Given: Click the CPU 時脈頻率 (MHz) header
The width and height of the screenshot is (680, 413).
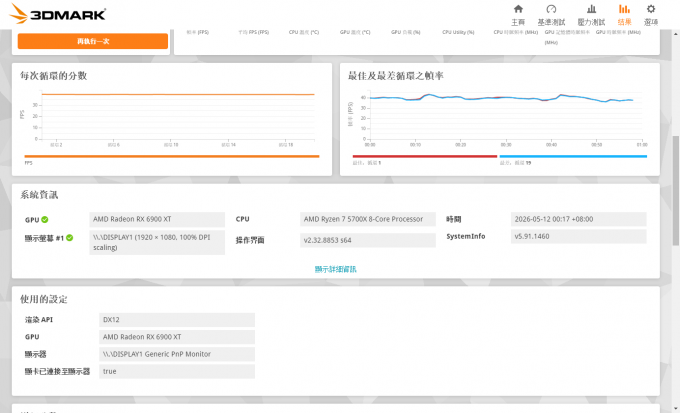Looking at the screenshot, I should point(516,33).
